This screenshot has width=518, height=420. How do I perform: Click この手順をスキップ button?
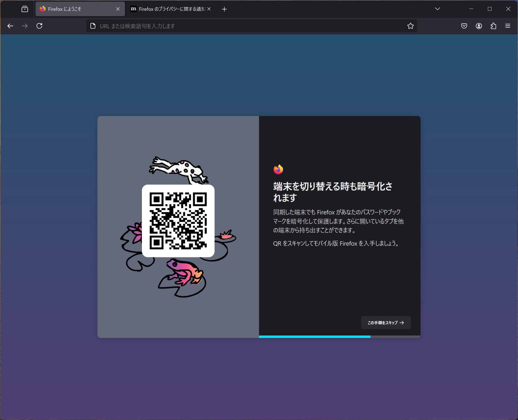[386, 323]
